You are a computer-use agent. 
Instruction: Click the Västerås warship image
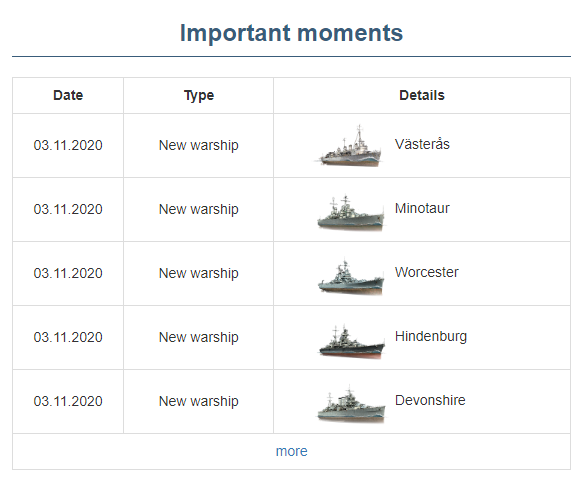349,146
